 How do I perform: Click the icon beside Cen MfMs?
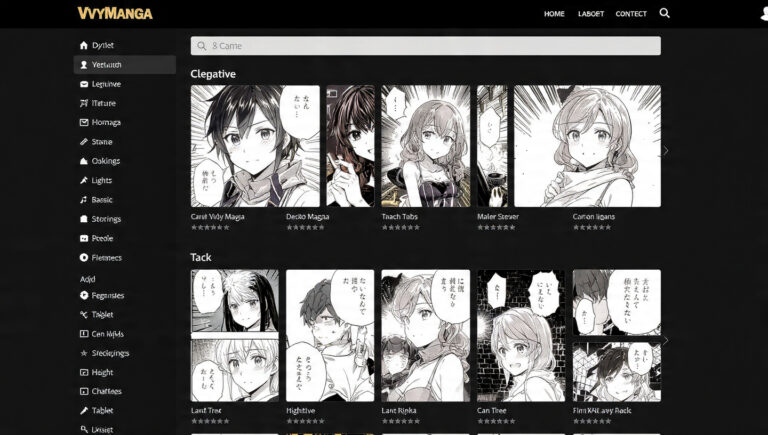tap(84, 334)
